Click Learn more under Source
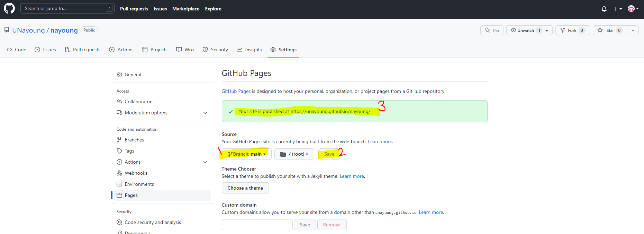Screen dimensions: 644x234 click(380, 141)
